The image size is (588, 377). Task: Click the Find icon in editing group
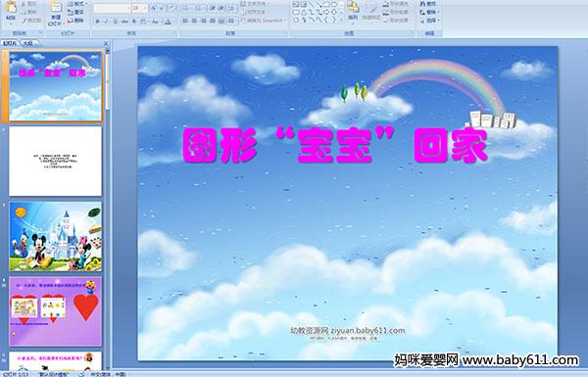coord(428,4)
